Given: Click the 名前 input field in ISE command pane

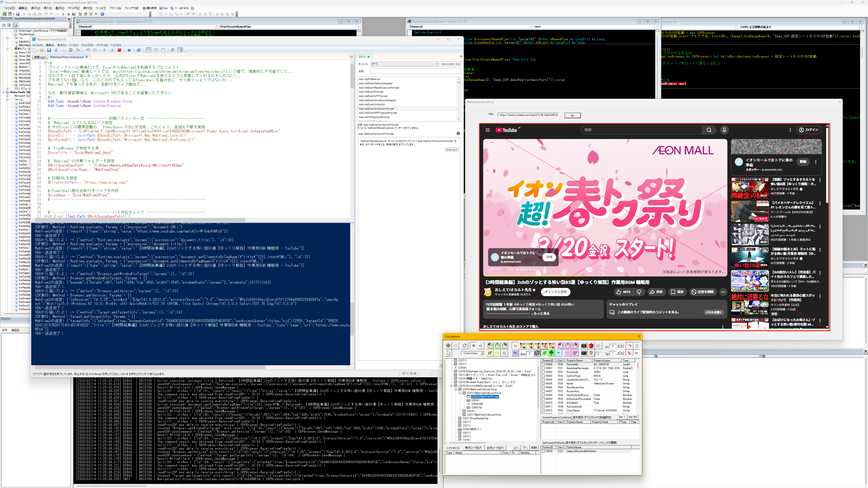Looking at the screenshot, I should [416, 71].
